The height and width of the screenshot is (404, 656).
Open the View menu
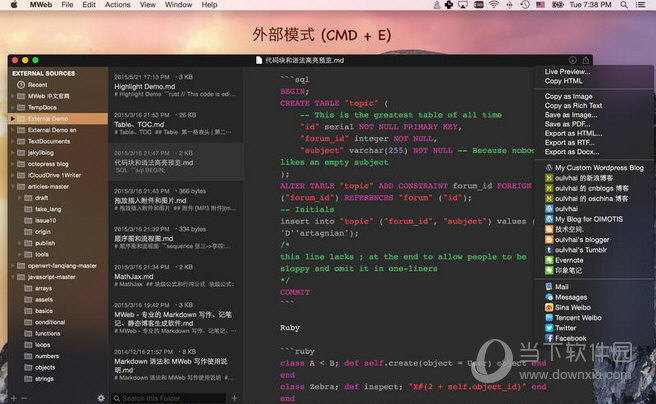tap(148, 5)
